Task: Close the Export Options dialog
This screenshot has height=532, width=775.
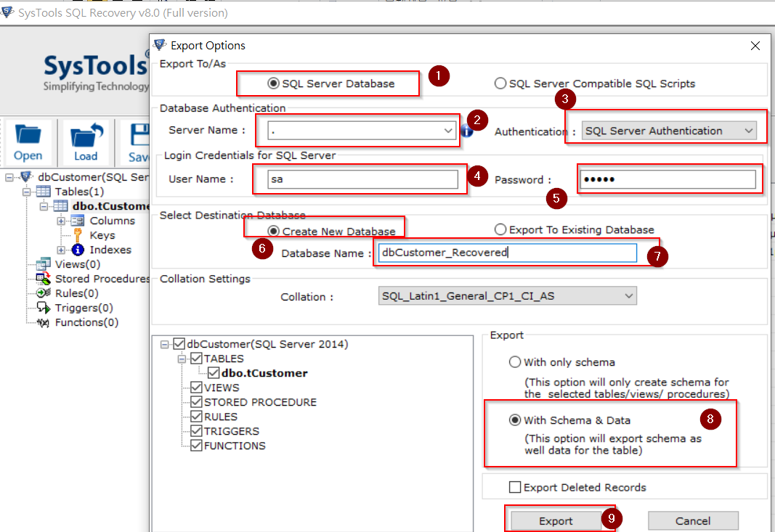Action: click(x=755, y=46)
